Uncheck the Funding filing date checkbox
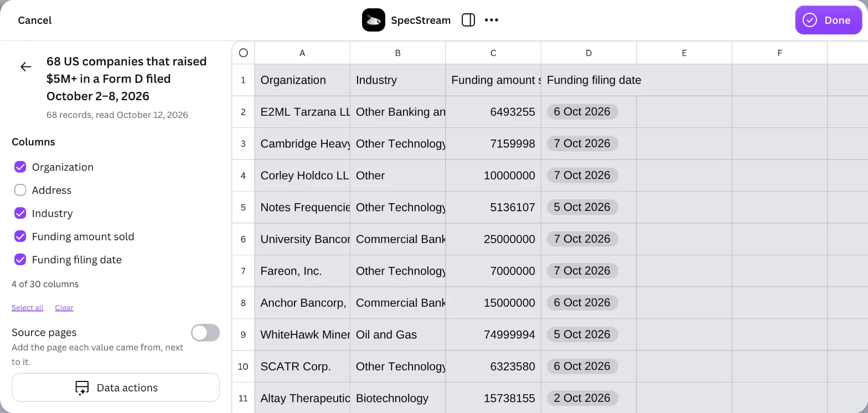Image resolution: width=868 pixels, height=413 pixels. [20, 260]
